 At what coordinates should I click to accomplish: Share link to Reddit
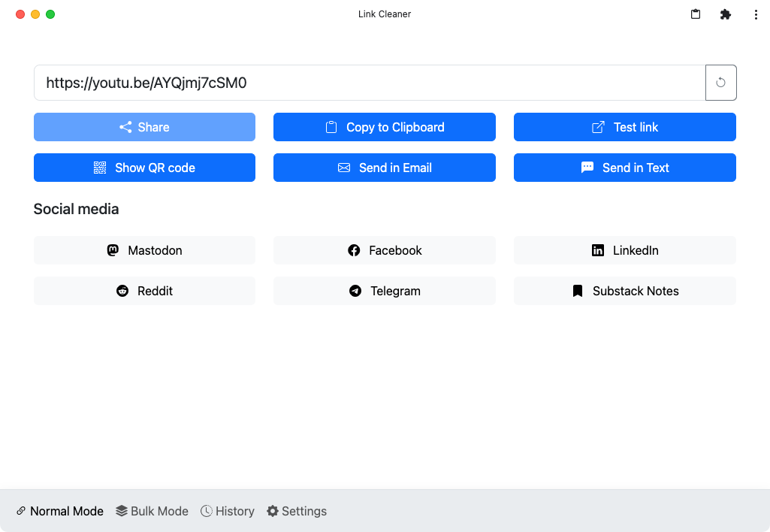pos(144,291)
